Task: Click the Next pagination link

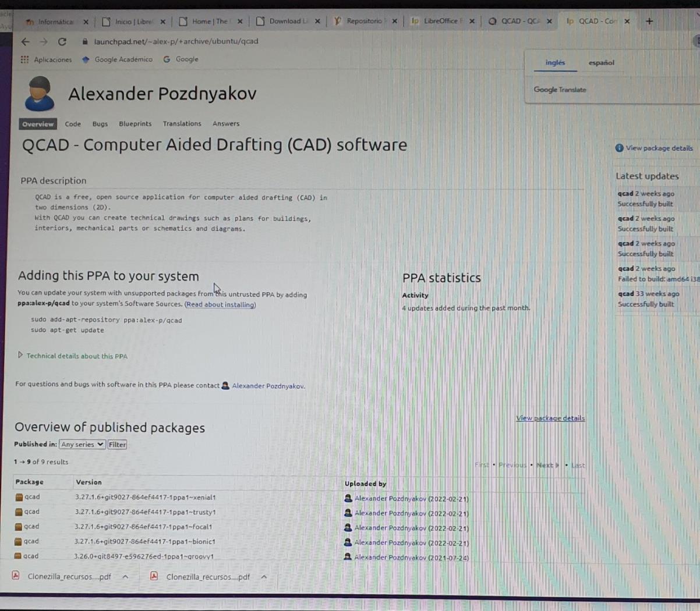Action: point(547,466)
